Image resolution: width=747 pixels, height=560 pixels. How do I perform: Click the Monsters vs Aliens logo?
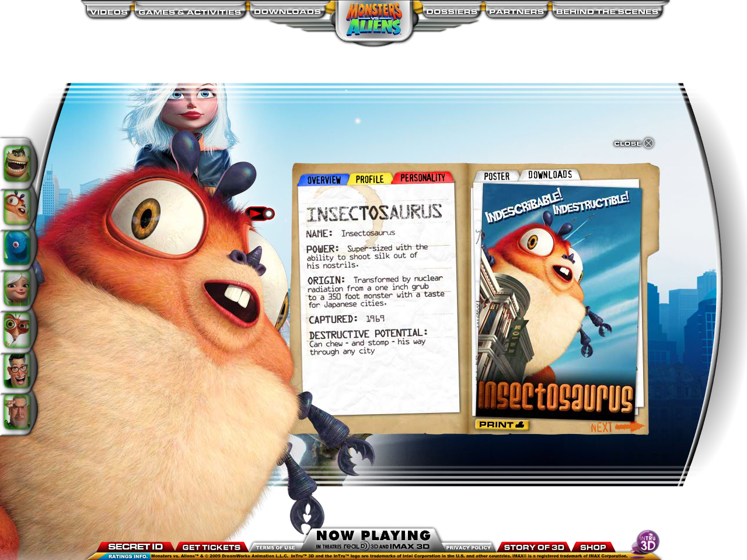tap(374, 20)
